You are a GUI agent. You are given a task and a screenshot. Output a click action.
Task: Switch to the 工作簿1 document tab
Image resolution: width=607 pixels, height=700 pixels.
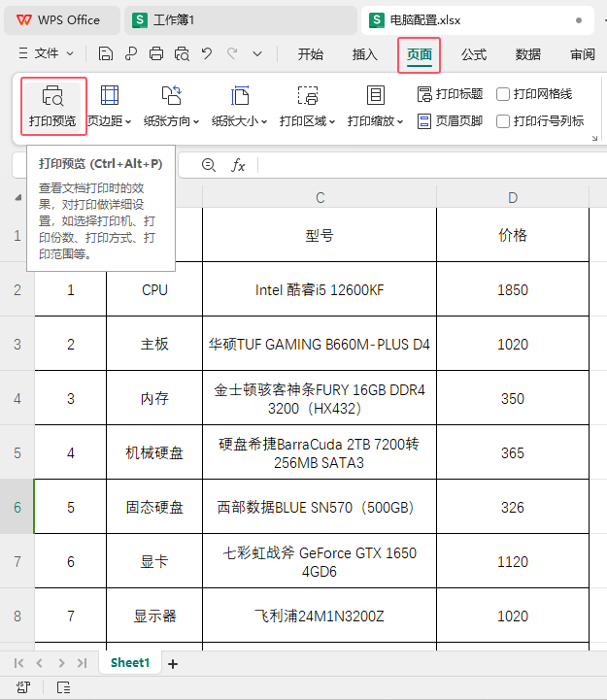241,20
